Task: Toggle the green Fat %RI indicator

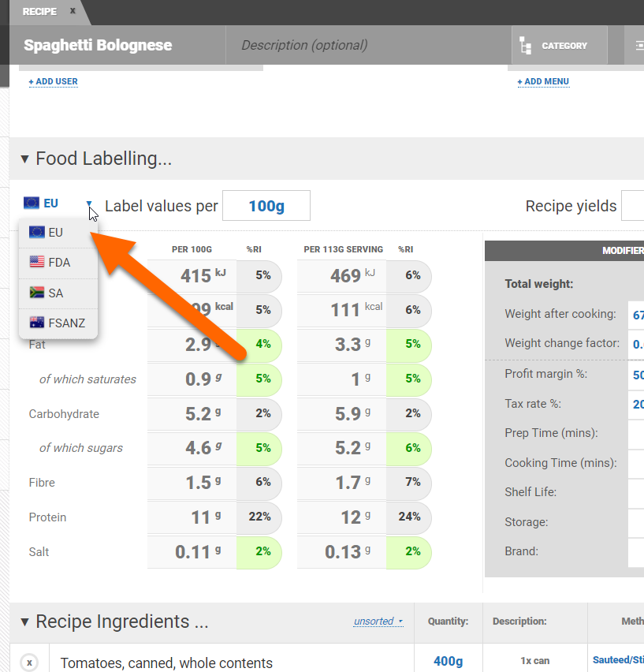Action: (261, 345)
